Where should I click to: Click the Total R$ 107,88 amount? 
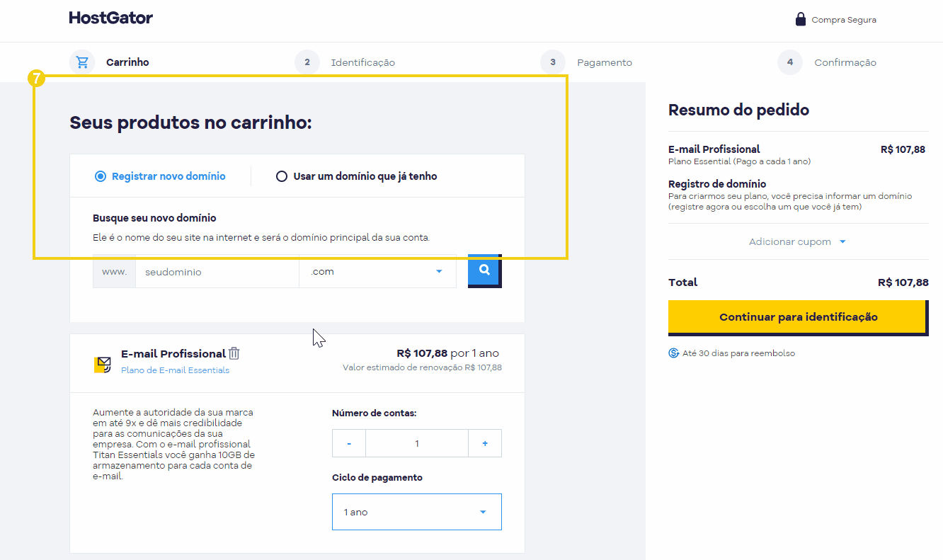(903, 282)
